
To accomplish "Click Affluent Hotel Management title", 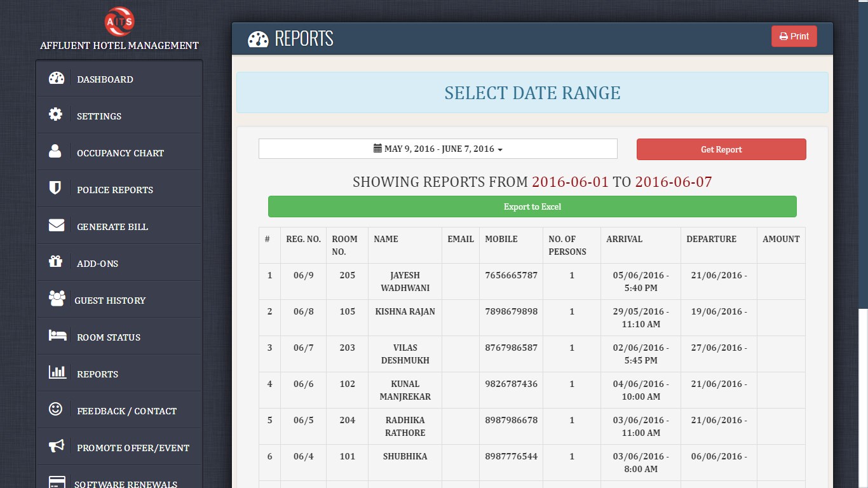I will (119, 46).
